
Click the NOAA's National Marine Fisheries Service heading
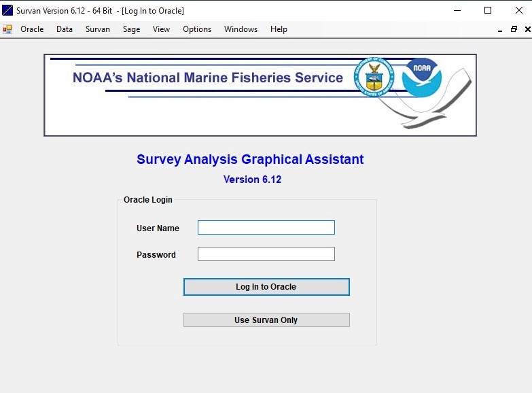point(208,78)
